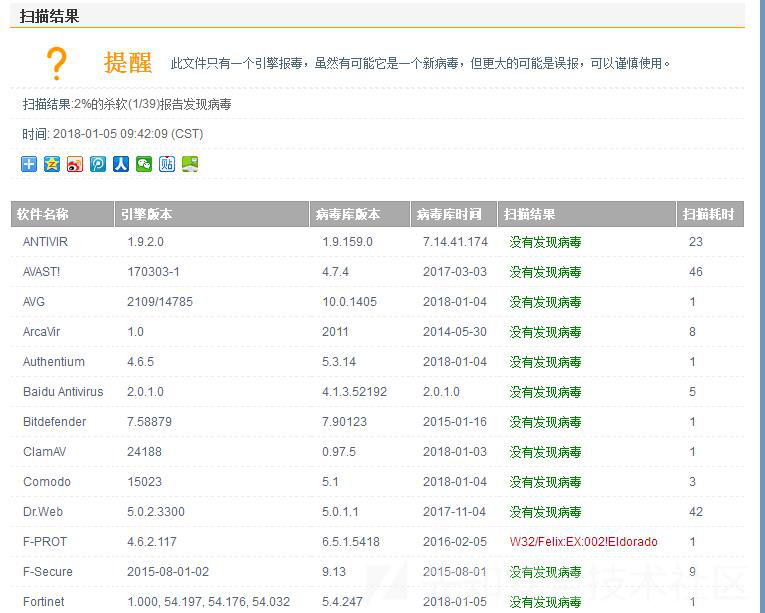The height and width of the screenshot is (613, 765).
Task: Click engine version 2015-08-01-02 in F-Secure row
Action: pos(168,572)
